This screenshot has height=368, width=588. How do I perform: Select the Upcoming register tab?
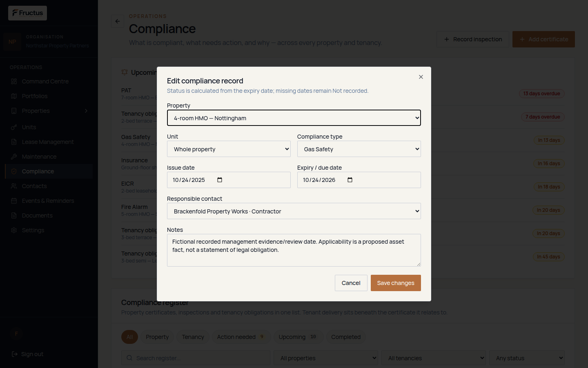pos(298,337)
